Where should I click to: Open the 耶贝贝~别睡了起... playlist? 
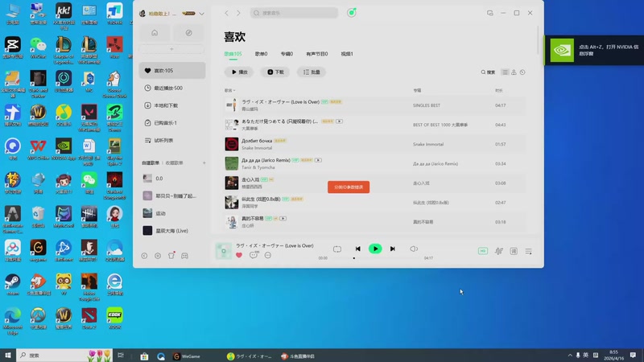(x=172, y=195)
